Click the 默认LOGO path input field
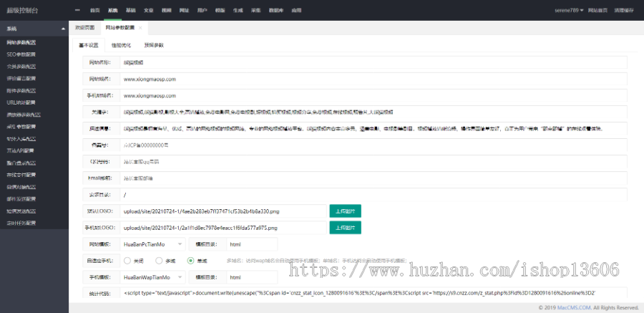644x313 pixels. point(223,211)
